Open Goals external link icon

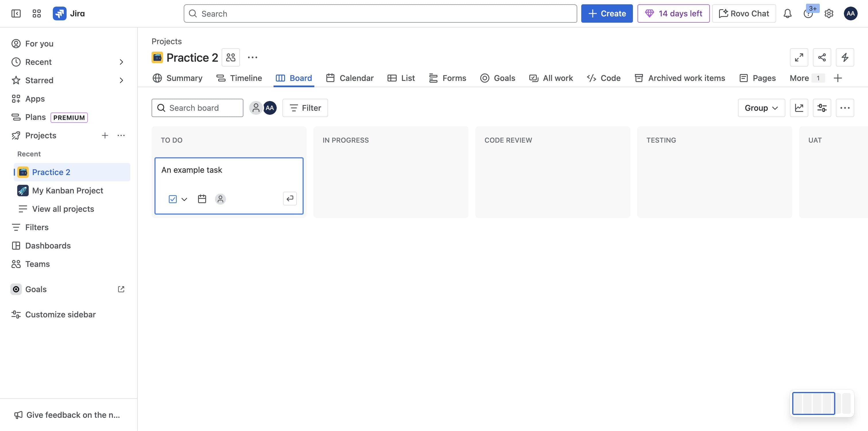pos(121,289)
